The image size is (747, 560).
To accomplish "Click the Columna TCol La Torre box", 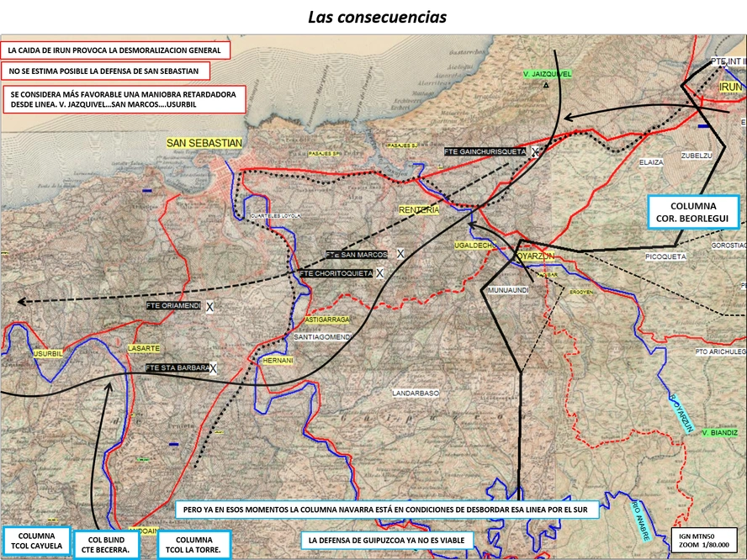I will tap(193, 544).
